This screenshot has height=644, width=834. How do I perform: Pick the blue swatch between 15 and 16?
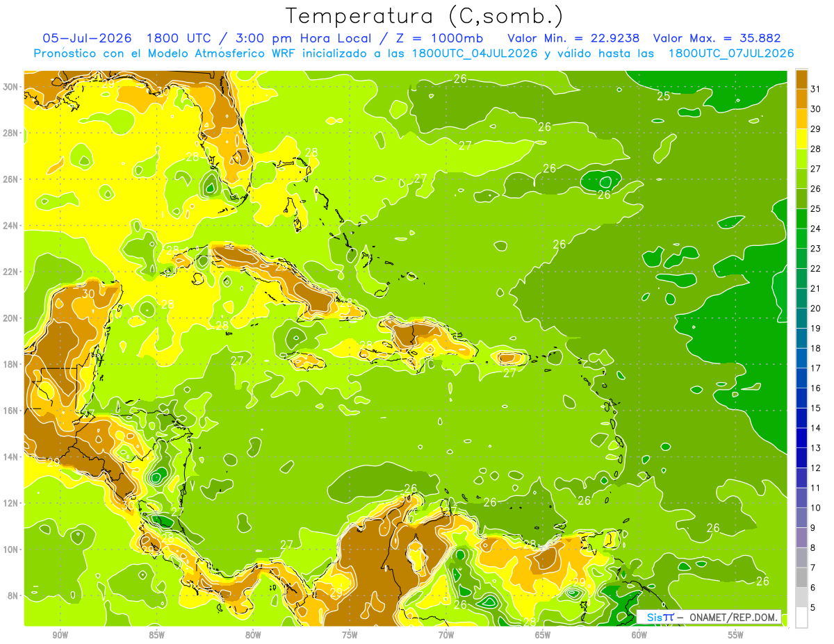801,398
